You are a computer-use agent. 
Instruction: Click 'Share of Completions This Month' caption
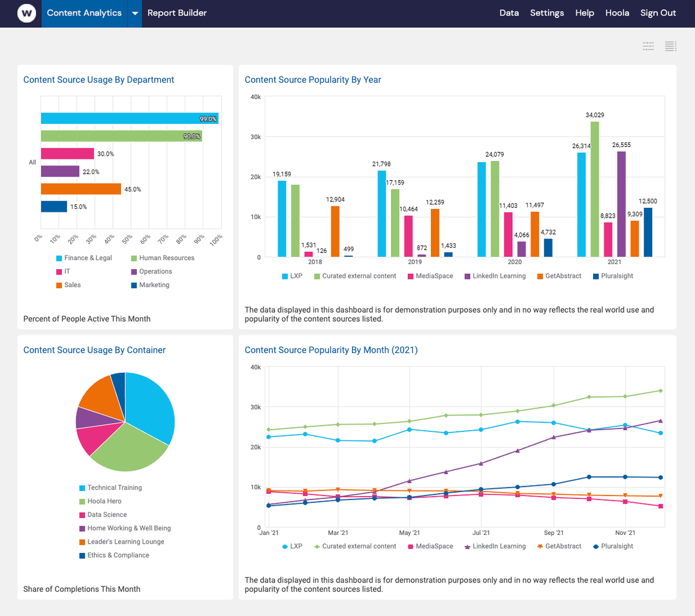click(82, 589)
